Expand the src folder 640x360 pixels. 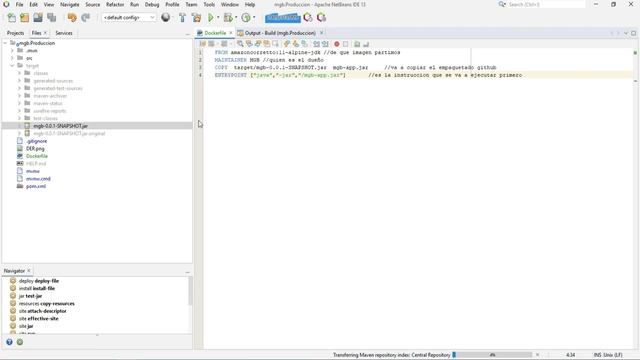tap(12, 58)
